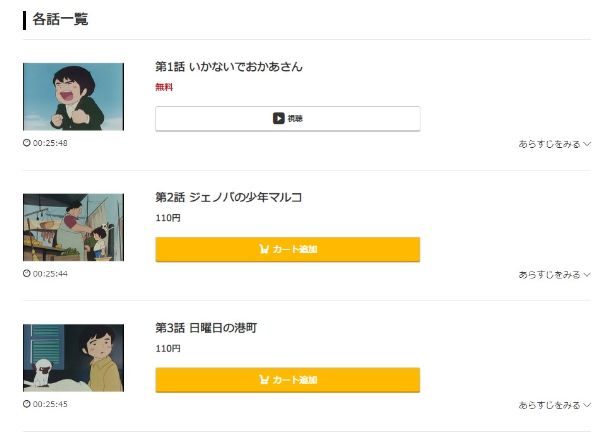Open title 第3話 日曜日の港町
Viewport: 600px width, 438px height.
coord(207,328)
